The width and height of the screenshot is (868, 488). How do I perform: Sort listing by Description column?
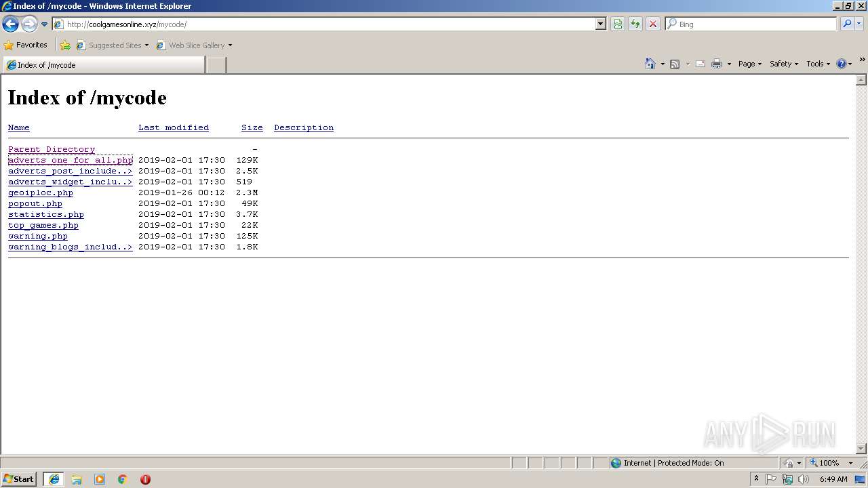[304, 127]
